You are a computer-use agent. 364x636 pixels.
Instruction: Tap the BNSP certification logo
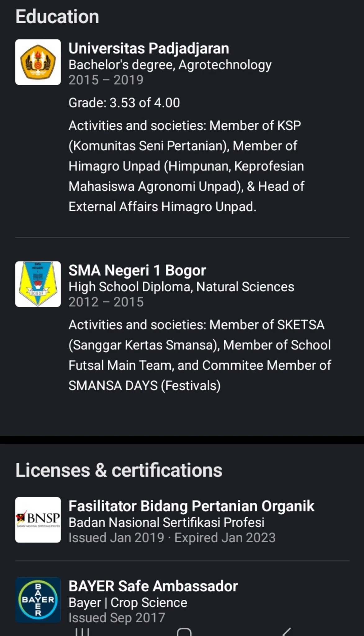(x=38, y=520)
